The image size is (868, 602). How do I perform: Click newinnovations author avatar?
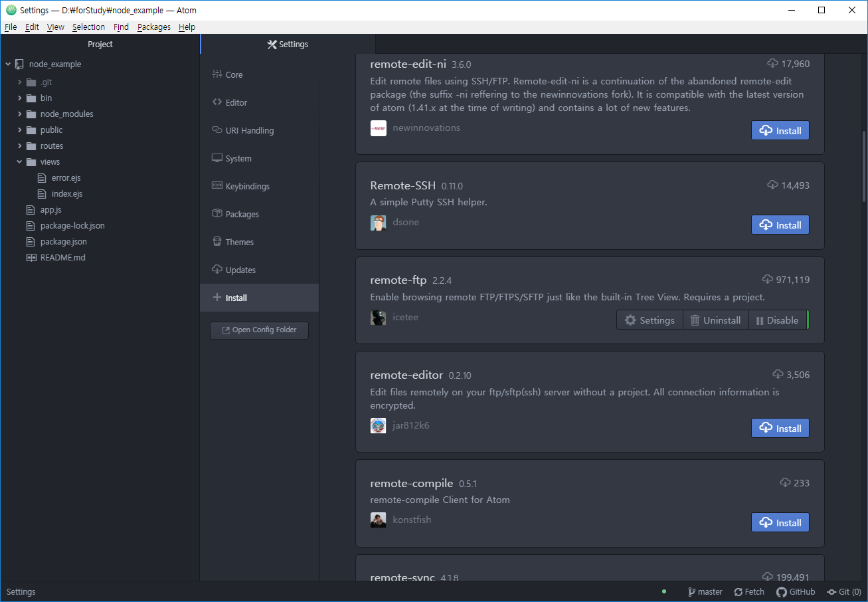click(378, 128)
